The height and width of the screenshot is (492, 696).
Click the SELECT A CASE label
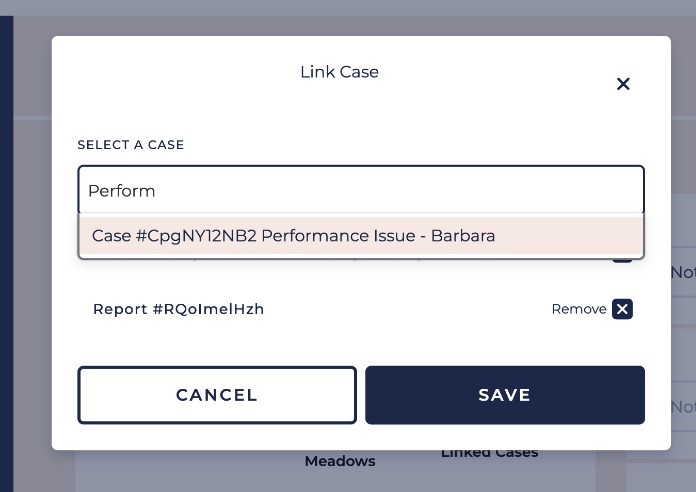coord(131,145)
